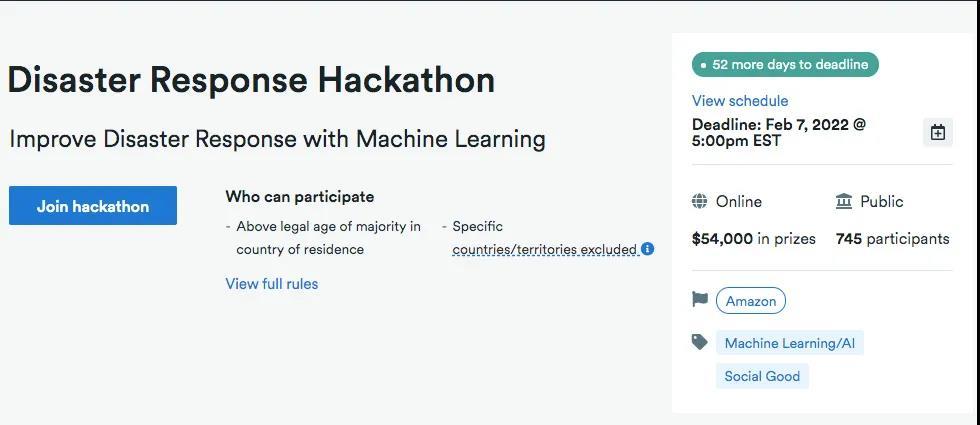Click the 745 participants count
Image resolution: width=980 pixels, height=425 pixels.
[x=892, y=239]
